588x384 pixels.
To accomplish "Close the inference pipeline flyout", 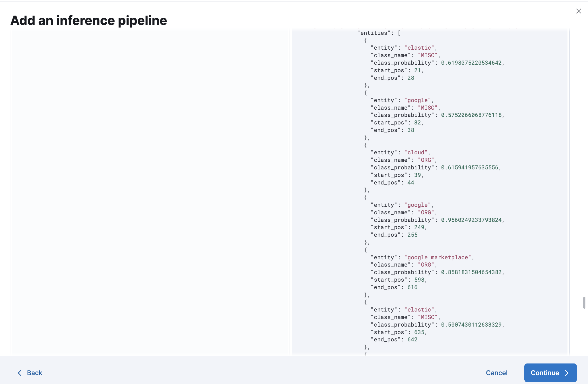I will tap(578, 11).
